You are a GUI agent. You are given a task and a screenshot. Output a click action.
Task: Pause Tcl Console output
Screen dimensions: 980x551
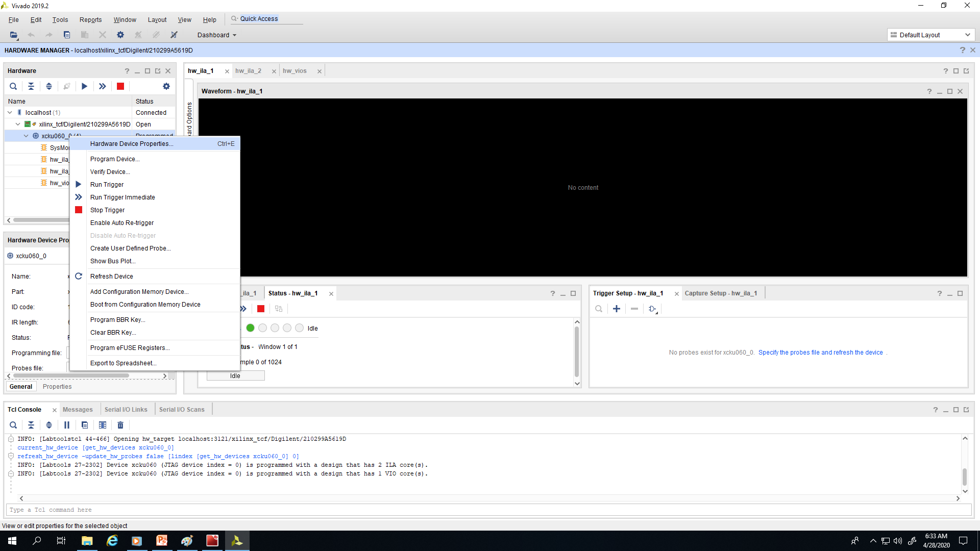67,425
